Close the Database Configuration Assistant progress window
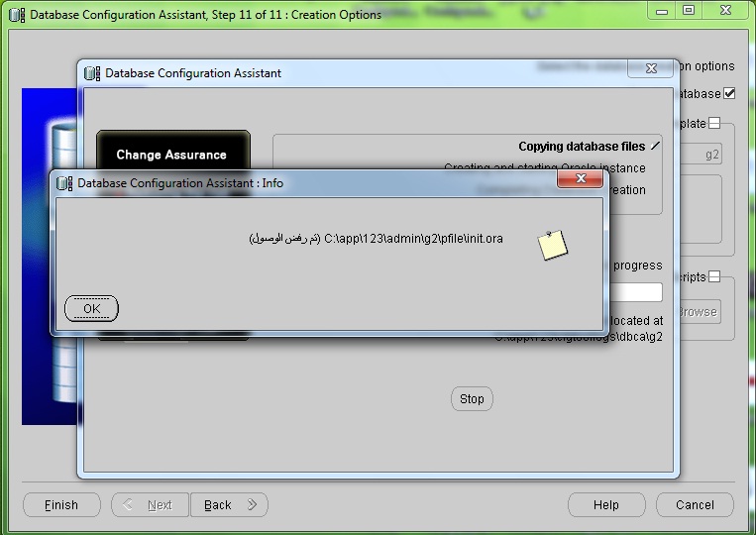756x535 pixels. tap(651, 70)
